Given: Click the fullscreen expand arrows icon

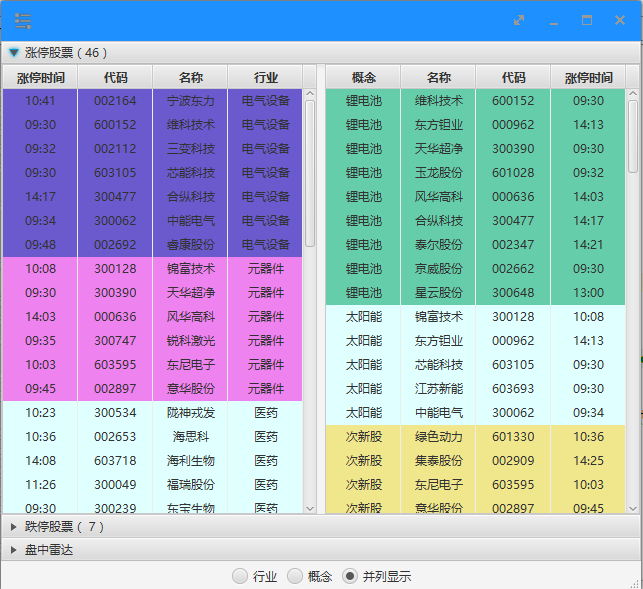Looking at the screenshot, I should 519,21.
